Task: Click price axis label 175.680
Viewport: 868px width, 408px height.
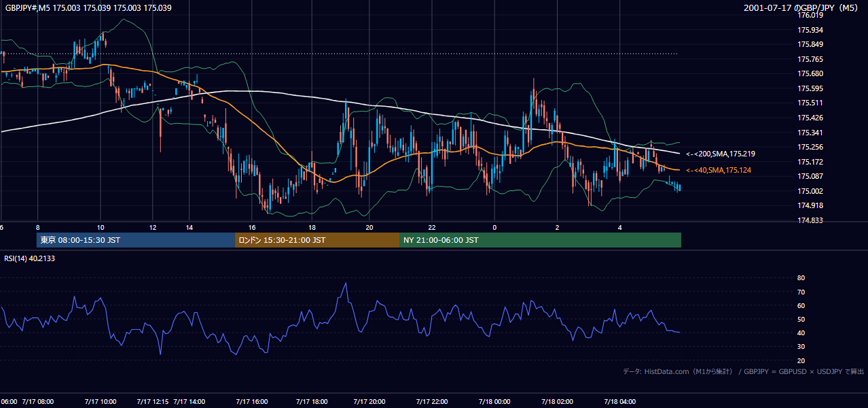Action: pyautogui.click(x=810, y=74)
